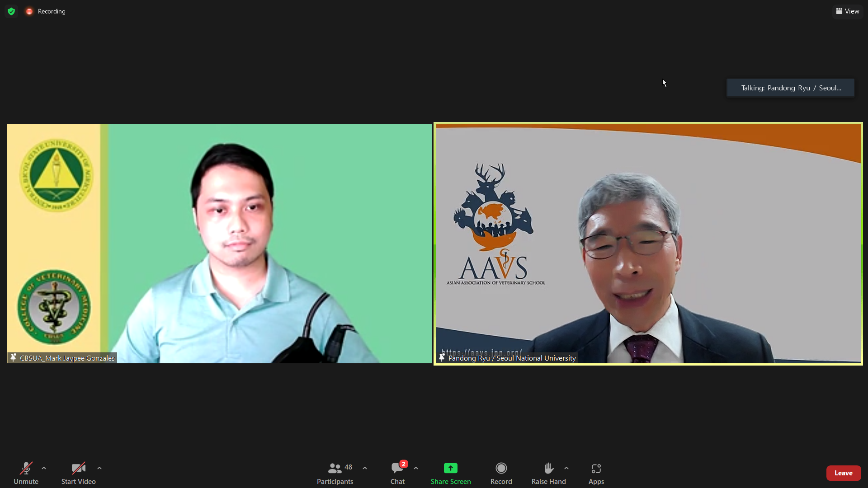The height and width of the screenshot is (488, 868).
Task: Expand the arrow next to Participants
Action: pyautogui.click(x=365, y=468)
